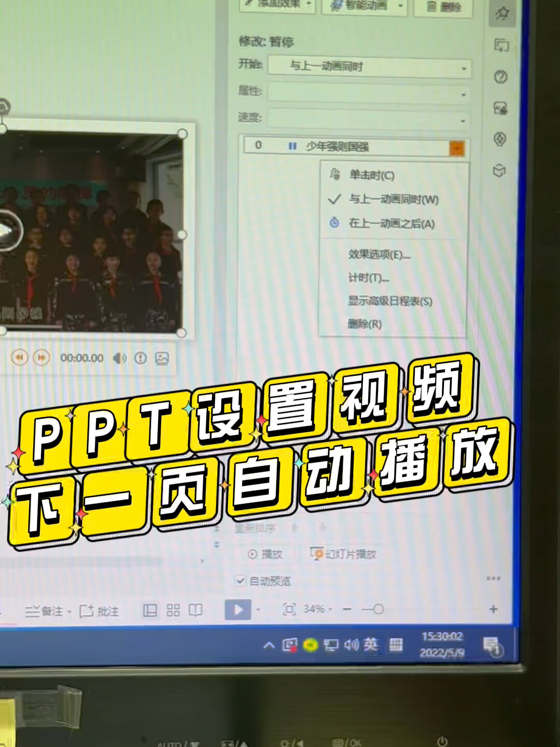The height and width of the screenshot is (747, 560).
Task: Click the 播放 play button in animation pane
Action: pyautogui.click(x=264, y=554)
